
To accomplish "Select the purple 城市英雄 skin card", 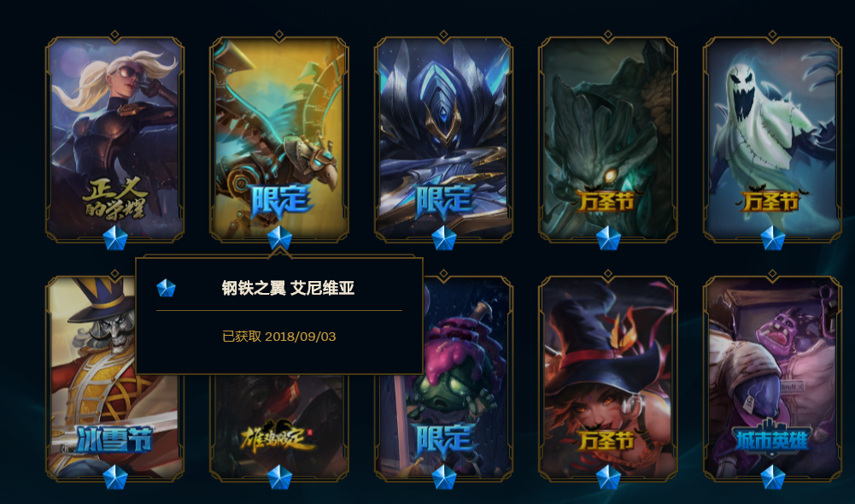I will (773, 377).
